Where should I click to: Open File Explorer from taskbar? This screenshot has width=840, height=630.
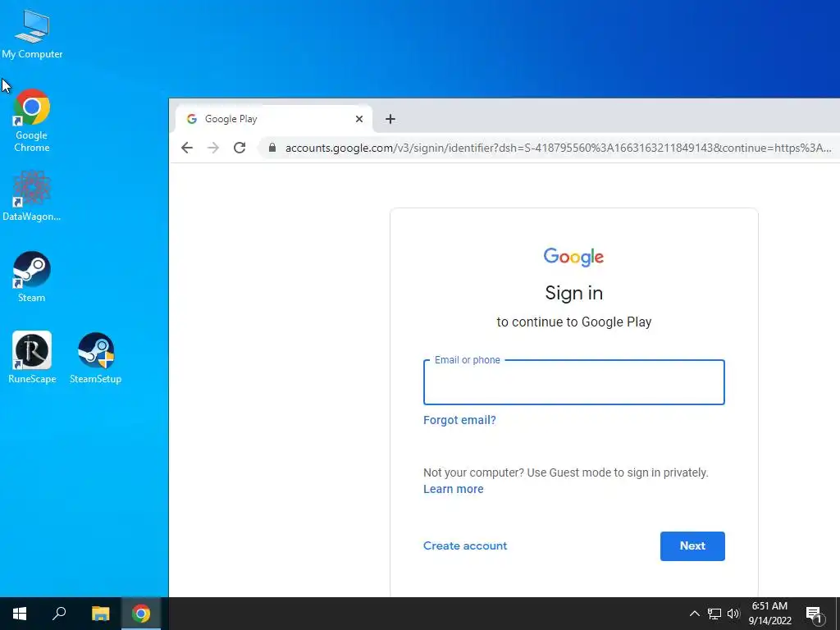(x=100, y=614)
